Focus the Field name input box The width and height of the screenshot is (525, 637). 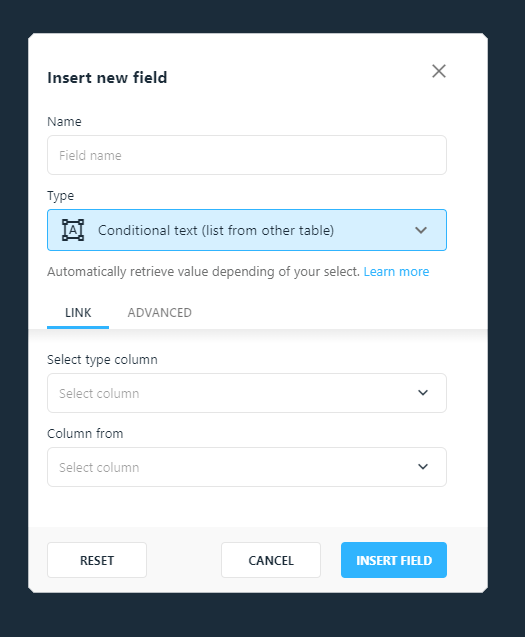(247, 155)
